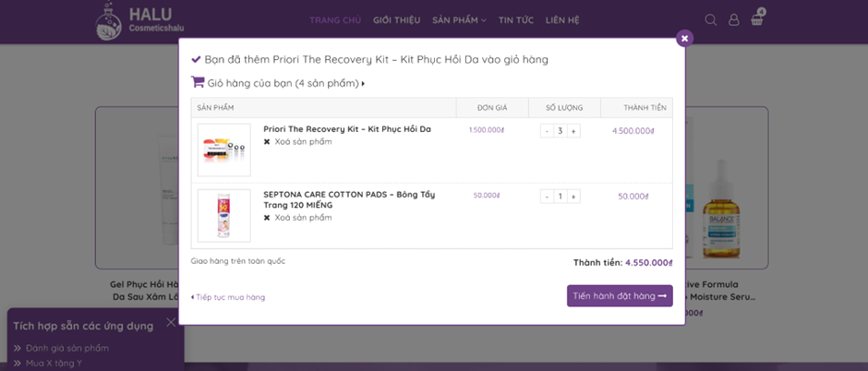Image resolution: width=868 pixels, height=371 pixels.
Task: Click Xoá sản phẩm under Priori Recovery Kit
Action: click(304, 141)
